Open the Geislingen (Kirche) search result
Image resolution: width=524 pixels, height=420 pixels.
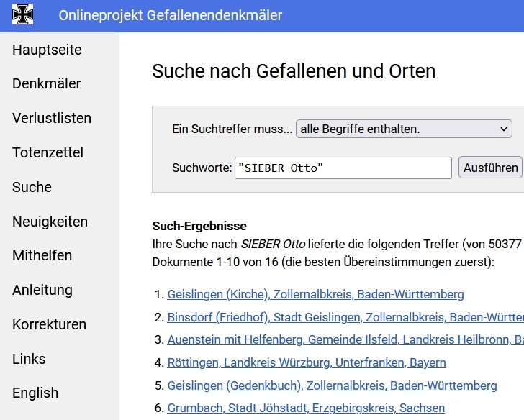pos(315,294)
